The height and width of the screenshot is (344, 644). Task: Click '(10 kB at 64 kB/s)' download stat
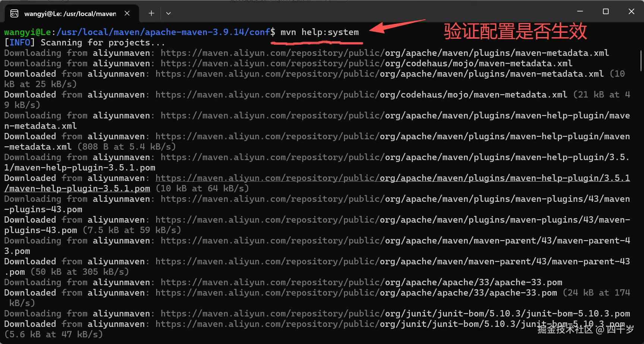coord(202,188)
